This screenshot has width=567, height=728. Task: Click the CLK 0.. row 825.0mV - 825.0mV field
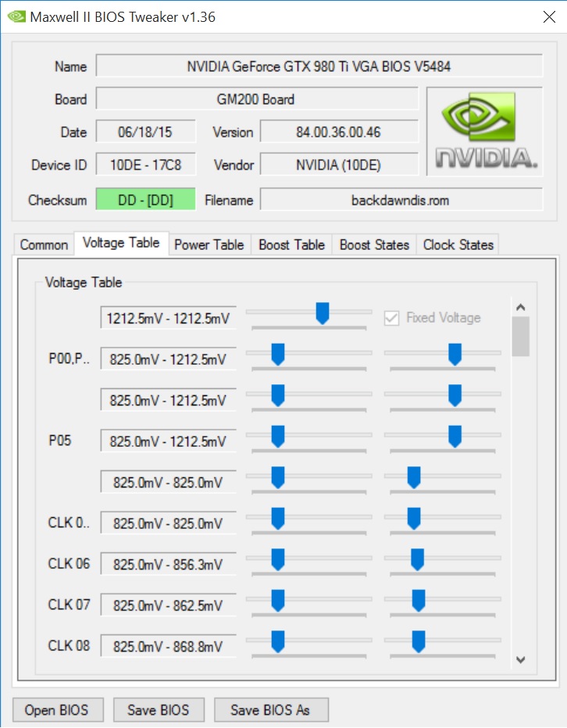[168, 523]
